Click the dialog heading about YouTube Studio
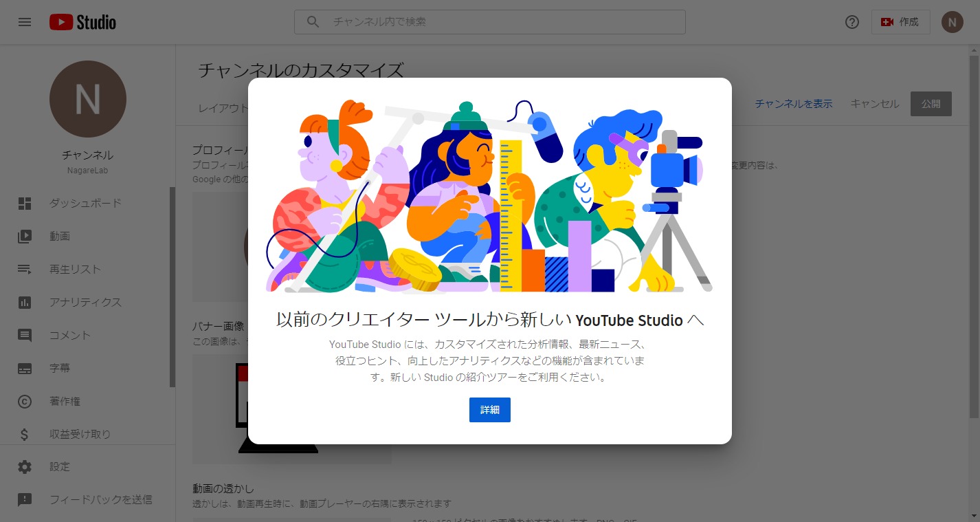The width and height of the screenshot is (980, 522). coord(490,320)
